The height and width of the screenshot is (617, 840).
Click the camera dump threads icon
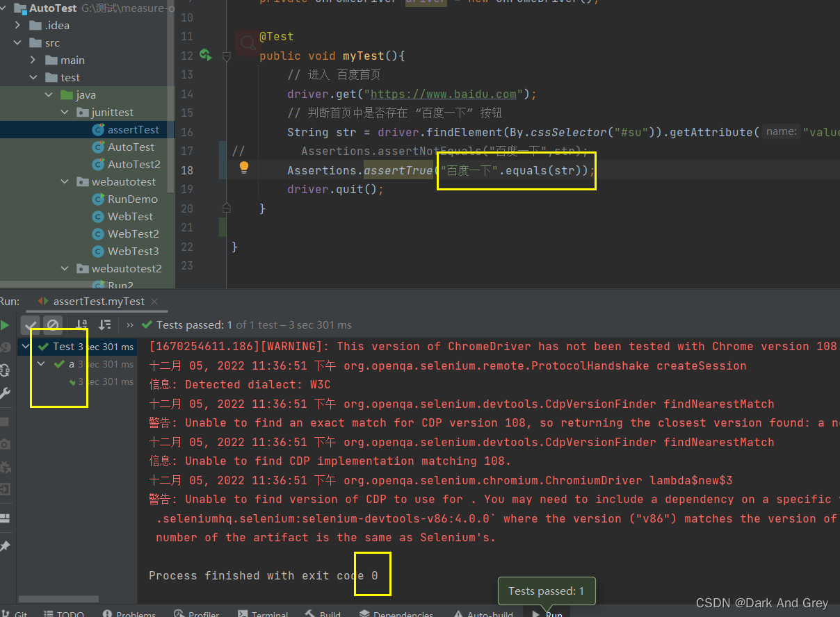pyautogui.click(x=4, y=445)
